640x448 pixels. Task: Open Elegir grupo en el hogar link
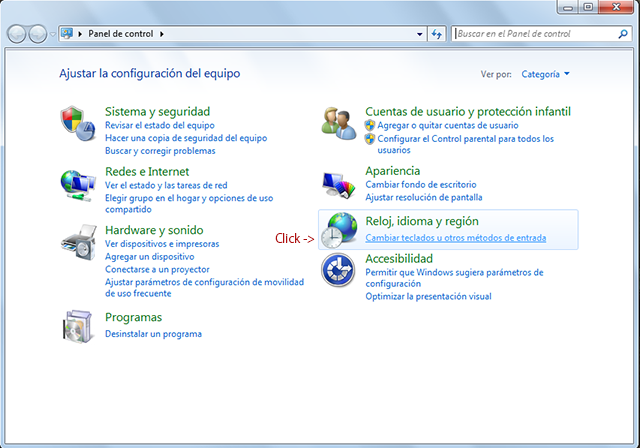(189, 204)
